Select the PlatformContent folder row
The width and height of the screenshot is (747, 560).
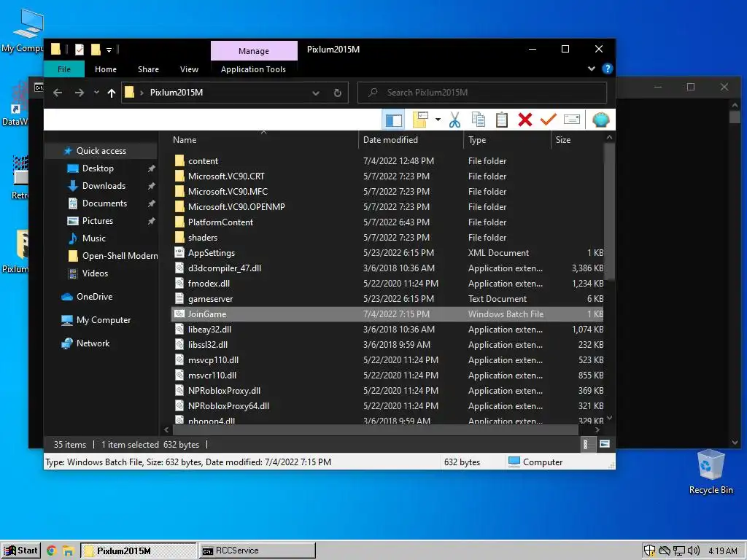(x=387, y=222)
